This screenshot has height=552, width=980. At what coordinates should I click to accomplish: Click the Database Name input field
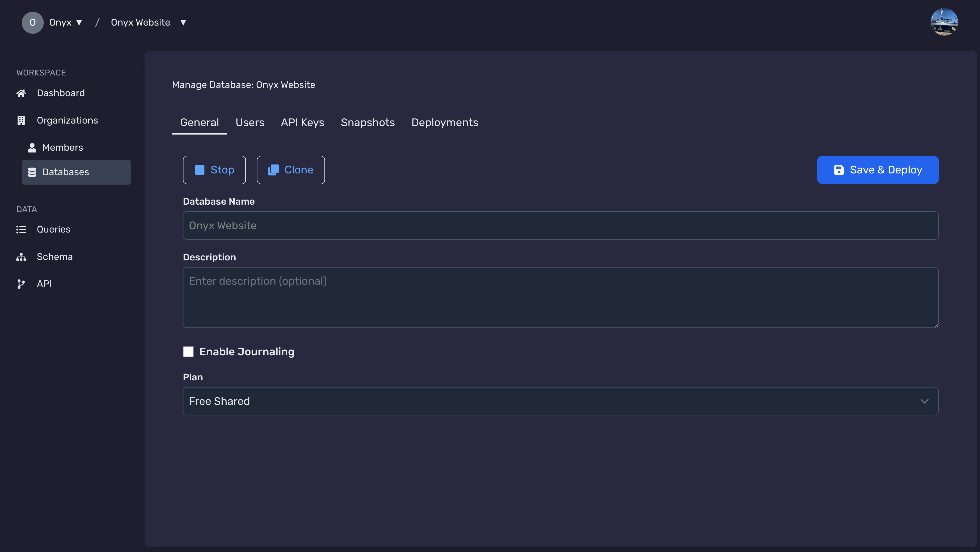[561, 225]
